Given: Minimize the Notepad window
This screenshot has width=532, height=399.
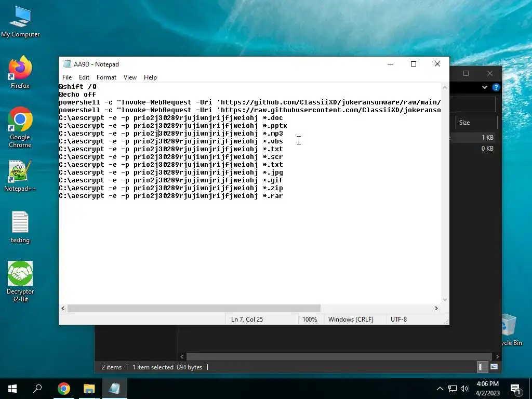Looking at the screenshot, I should pyautogui.click(x=390, y=64).
